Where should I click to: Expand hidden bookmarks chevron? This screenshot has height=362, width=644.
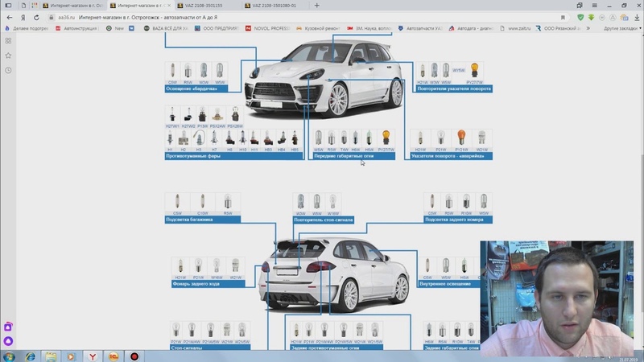click(x=588, y=28)
